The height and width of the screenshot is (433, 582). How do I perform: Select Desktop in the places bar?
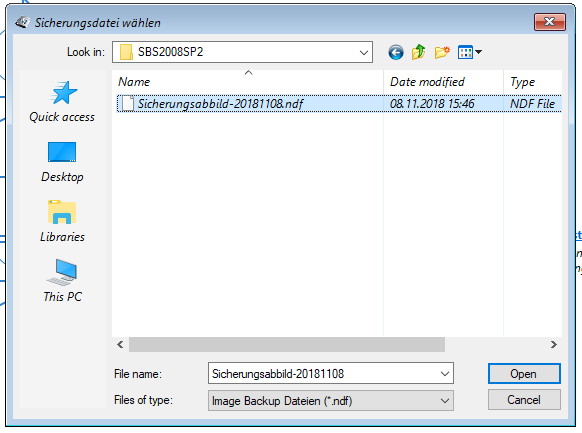pyautogui.click(x=62, y=162)
